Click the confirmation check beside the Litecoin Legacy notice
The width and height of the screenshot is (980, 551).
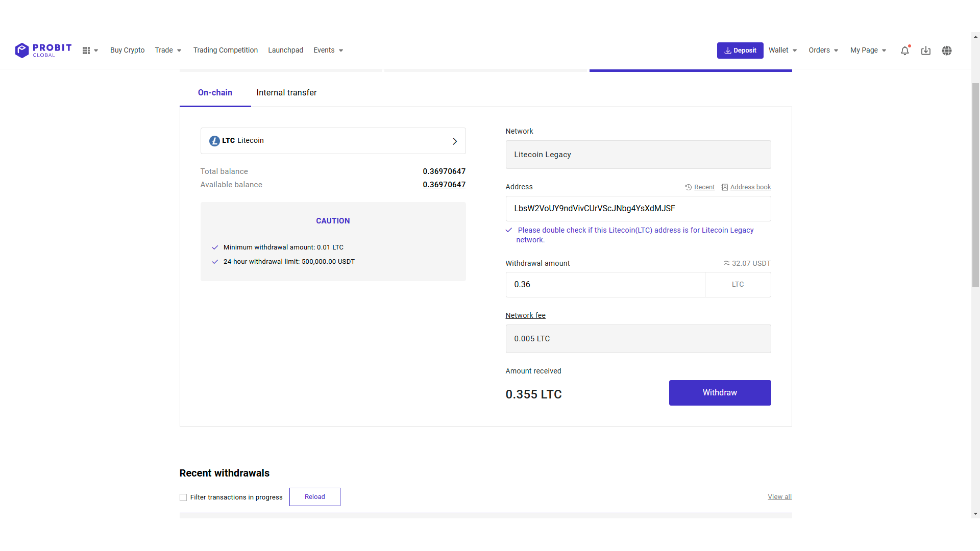click(x=509, y=230)
